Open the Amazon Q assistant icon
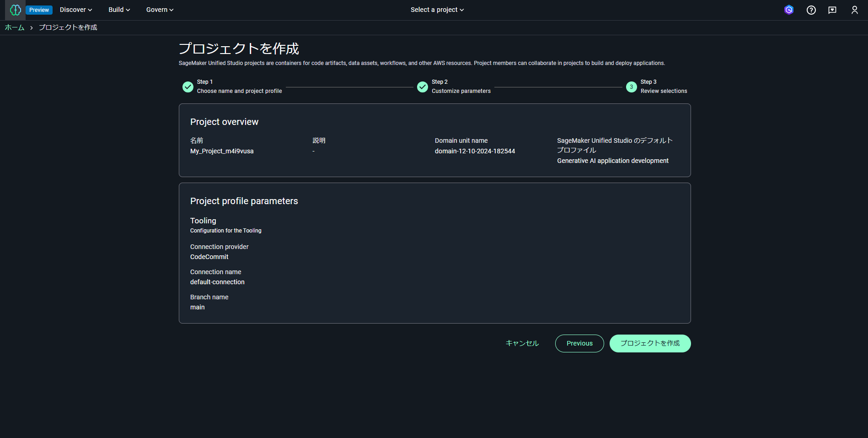This screenshot has width=868, height=438. 789,10
